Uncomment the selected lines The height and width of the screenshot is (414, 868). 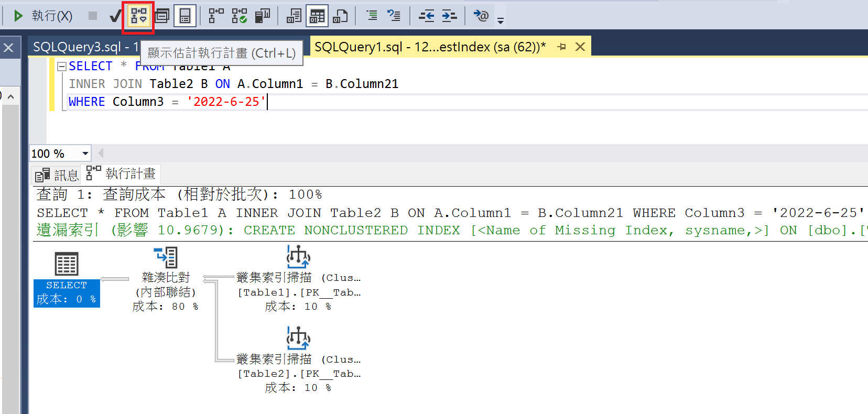[394, 16]
